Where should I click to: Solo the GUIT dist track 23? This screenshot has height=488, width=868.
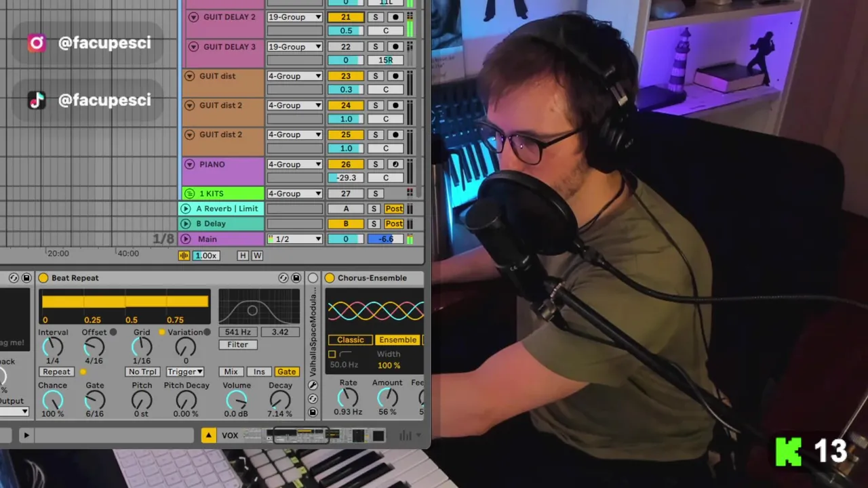pos(376,76)
